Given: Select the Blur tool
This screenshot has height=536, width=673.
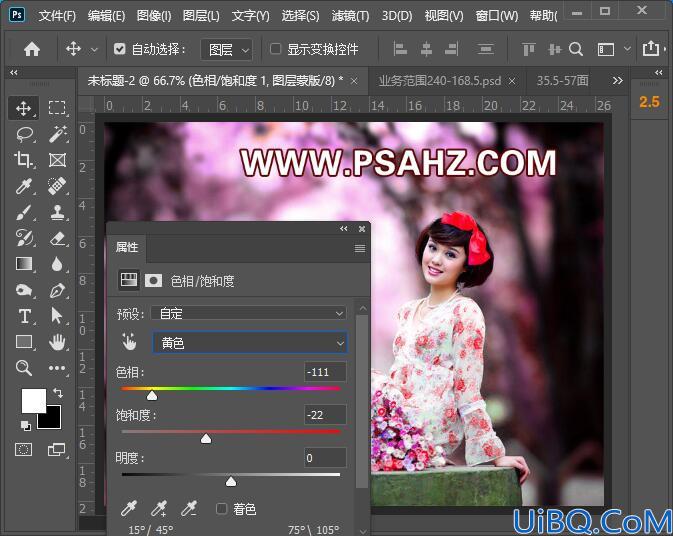Looking at the screenshot, I should (x=57, y=264).
